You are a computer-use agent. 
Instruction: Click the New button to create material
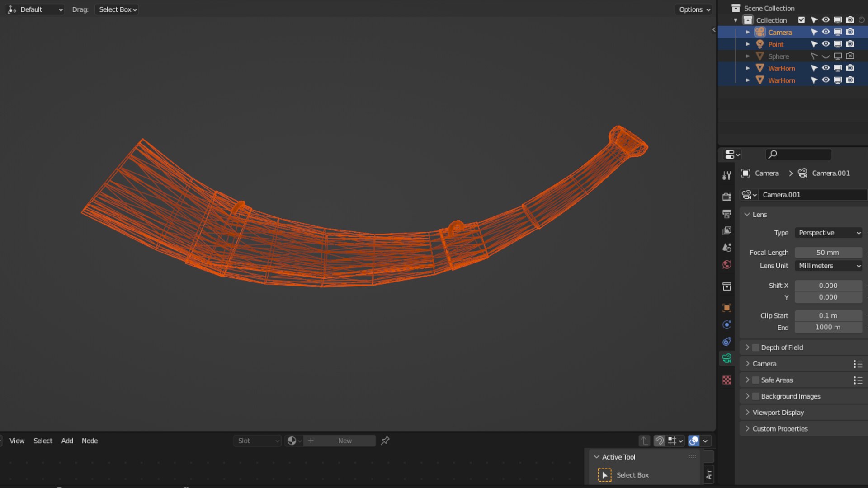point(345,441)
